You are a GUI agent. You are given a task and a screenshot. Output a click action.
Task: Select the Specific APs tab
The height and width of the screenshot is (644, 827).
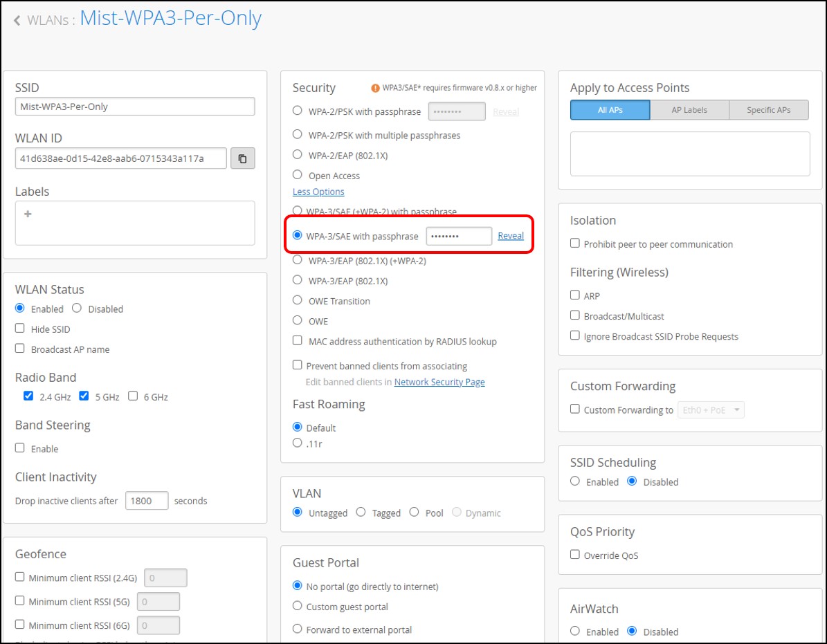coord(769,109)
